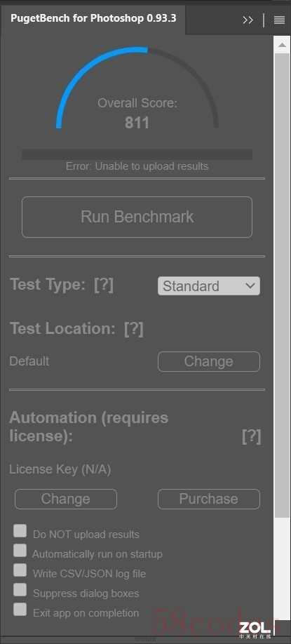Click Purchase license button

(209, 499)
